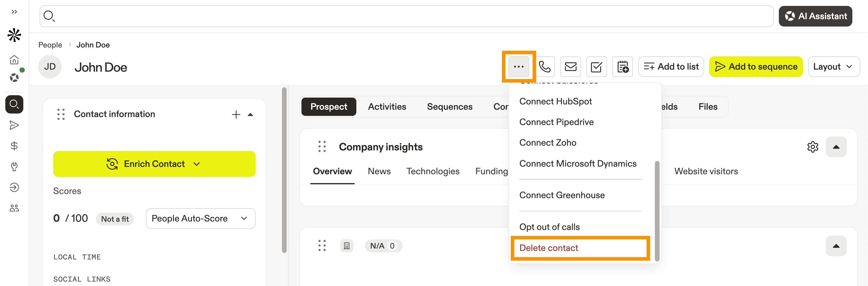Screen dimensions: 868x286
Task: Click the send email envelope icon
Action: click(x=570, y=67)
